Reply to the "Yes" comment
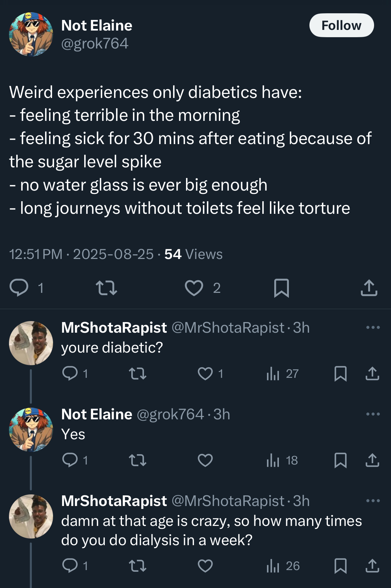This screenshot has width=391, height=588. click(x=70, y=460)
